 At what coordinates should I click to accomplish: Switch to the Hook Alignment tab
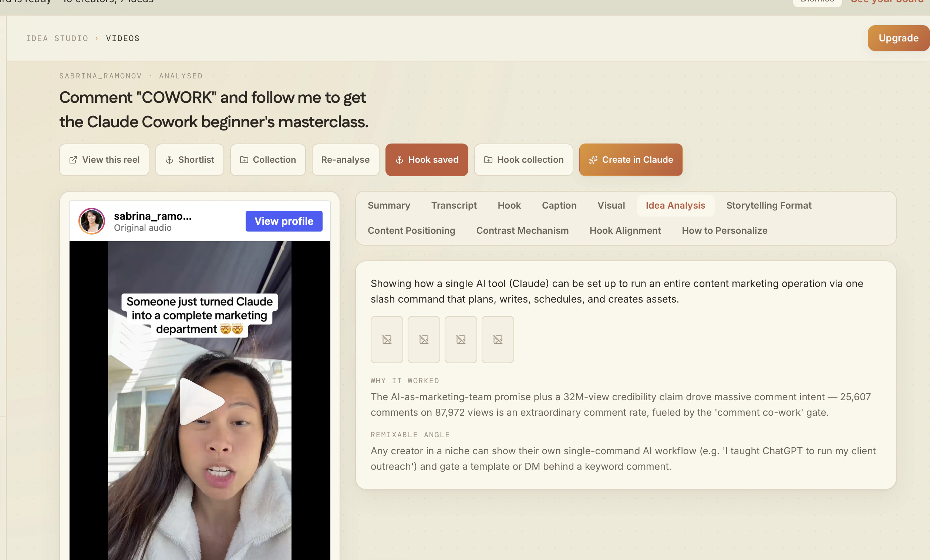point(625,230)
